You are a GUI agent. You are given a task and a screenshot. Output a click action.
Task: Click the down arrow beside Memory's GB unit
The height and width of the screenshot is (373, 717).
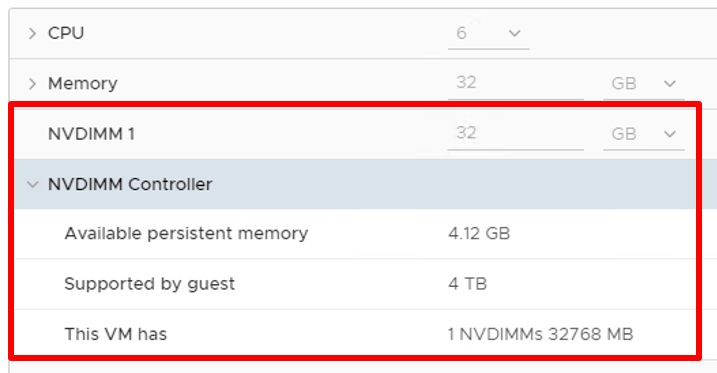click(x=670, y=84)
